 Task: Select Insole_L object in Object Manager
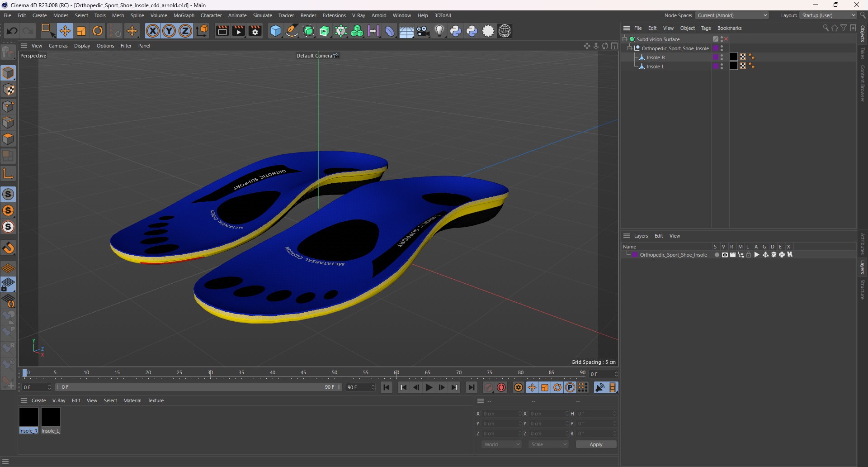coord(655,67)
